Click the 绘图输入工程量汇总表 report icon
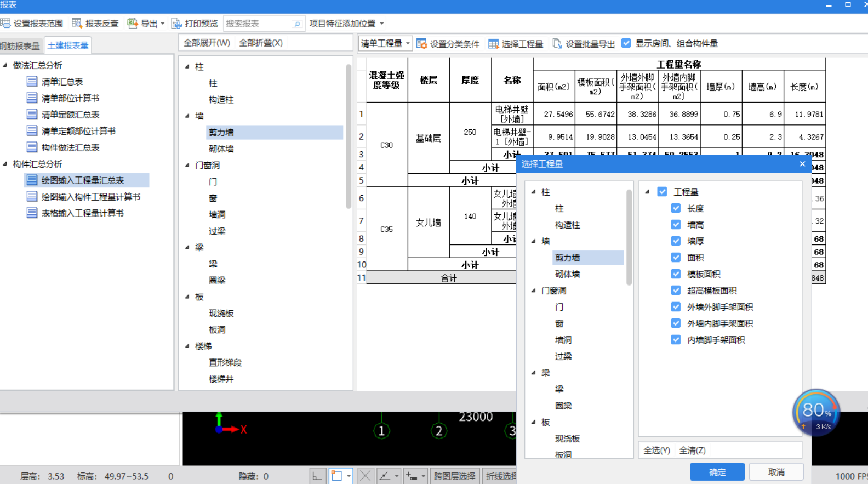The width and height of the screenshot is (868, 484). (32, 180)
